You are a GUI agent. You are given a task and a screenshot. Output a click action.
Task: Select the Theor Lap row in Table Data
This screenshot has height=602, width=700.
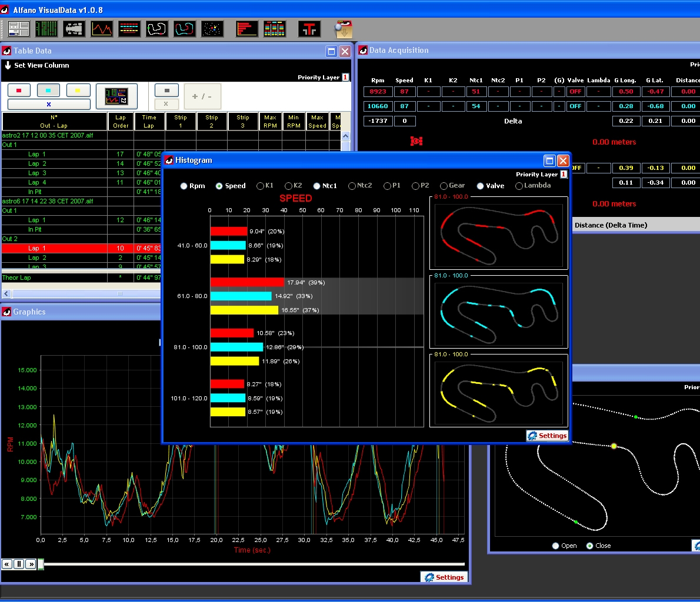(81, 277)
